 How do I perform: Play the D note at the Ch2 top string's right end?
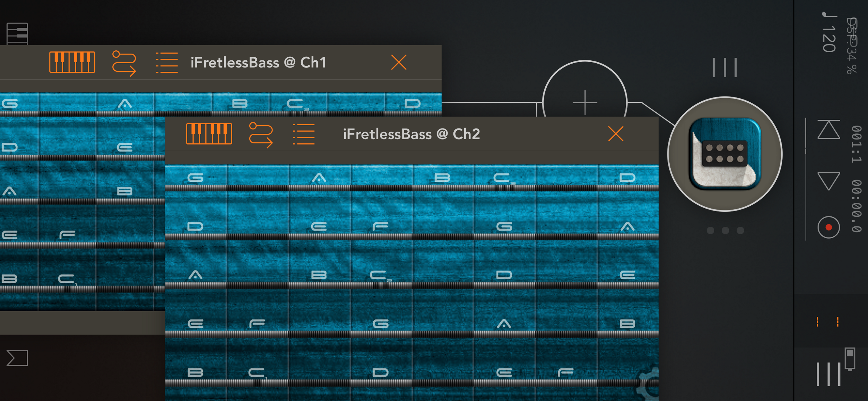[x=627, y=178]
